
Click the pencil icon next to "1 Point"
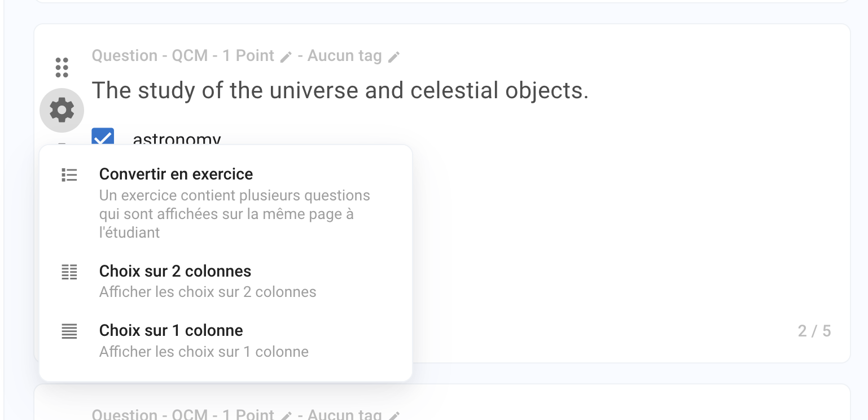click(x=286, y=56)
